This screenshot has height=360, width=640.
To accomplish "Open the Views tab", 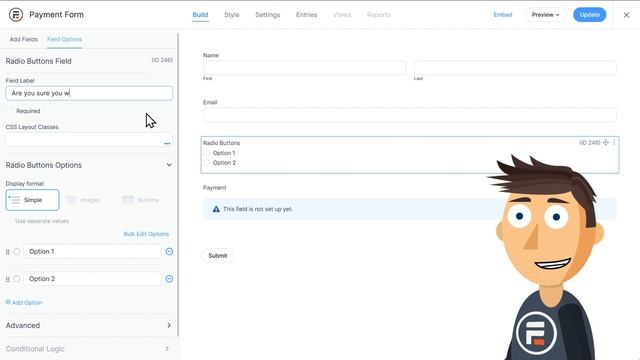I will tap(342, 15).
